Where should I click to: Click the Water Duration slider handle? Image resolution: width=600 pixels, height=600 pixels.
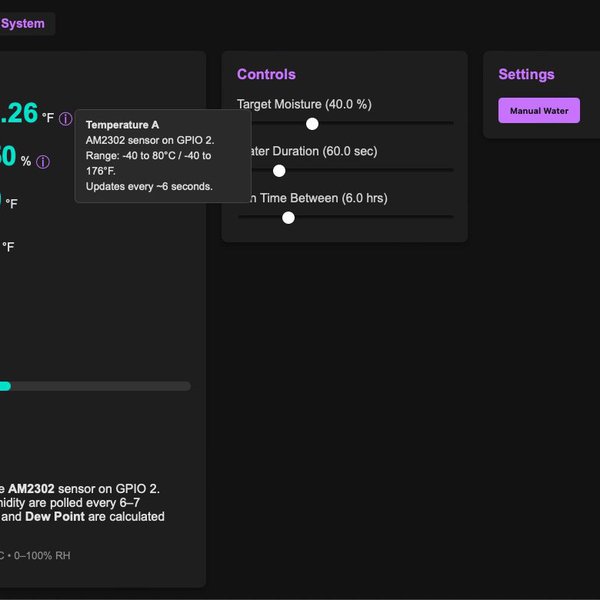pos(279,171)
